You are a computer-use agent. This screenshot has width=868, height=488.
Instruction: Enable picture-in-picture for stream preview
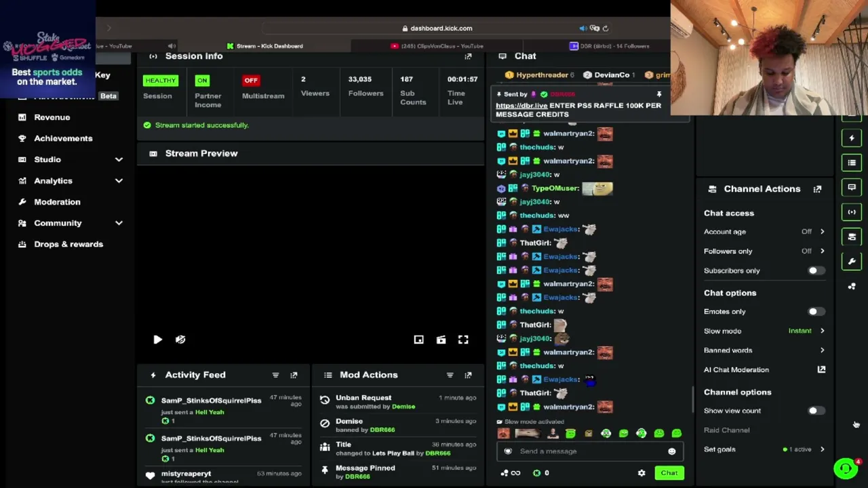[x=419, y=340]
